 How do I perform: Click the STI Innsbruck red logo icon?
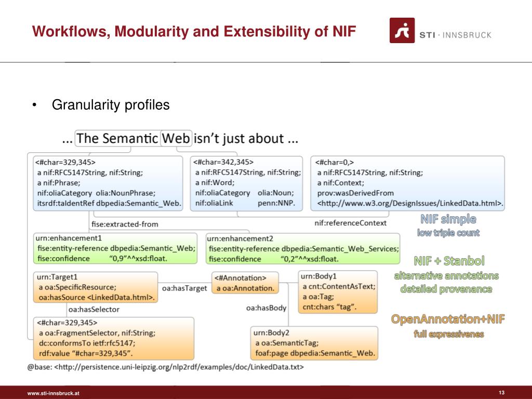point(402,30)
